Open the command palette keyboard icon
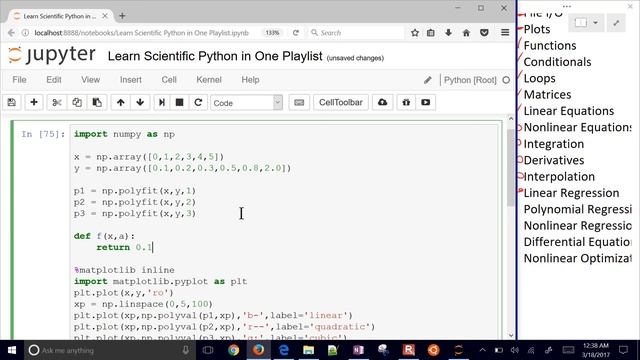The height and width of the screenshot is (360, 640). (x=299, y=102)
